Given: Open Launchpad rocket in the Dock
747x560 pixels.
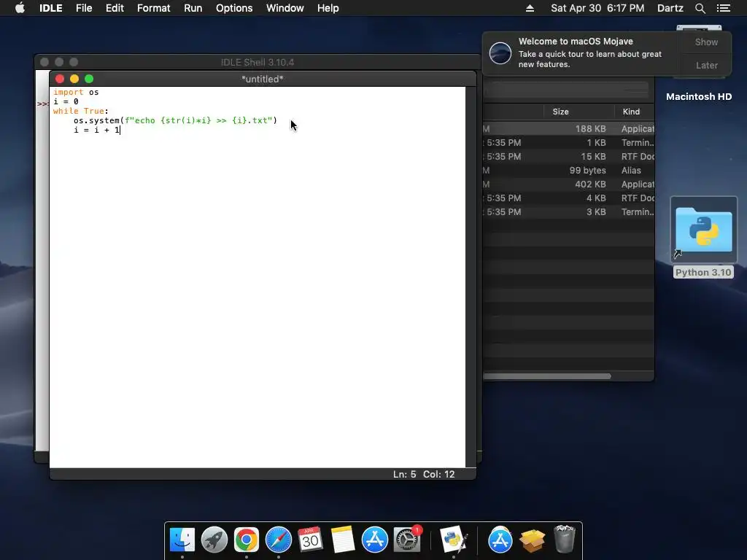Looking at the screenshot, I should tap(214, 540).
